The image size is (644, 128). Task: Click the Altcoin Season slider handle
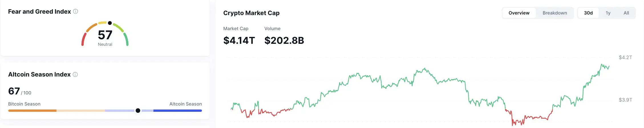[138, 111]
